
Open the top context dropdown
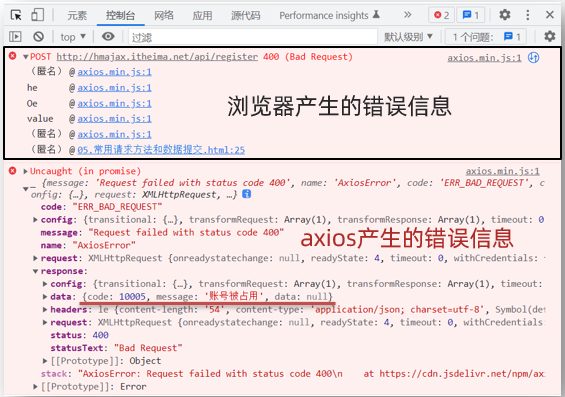pyautogui.click(x=73, y=37)
